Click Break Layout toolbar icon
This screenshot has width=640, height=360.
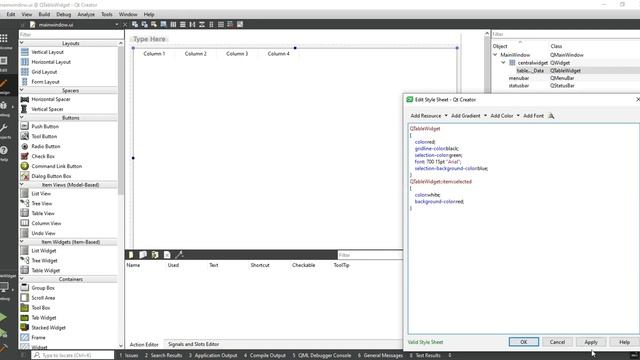[x=230, y=24]
